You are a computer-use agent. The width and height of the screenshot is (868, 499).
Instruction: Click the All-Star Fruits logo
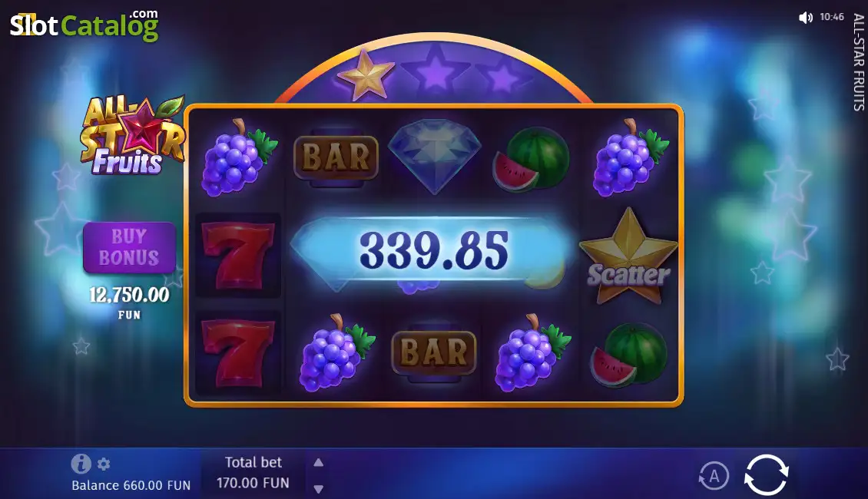(x=132, y=134)
